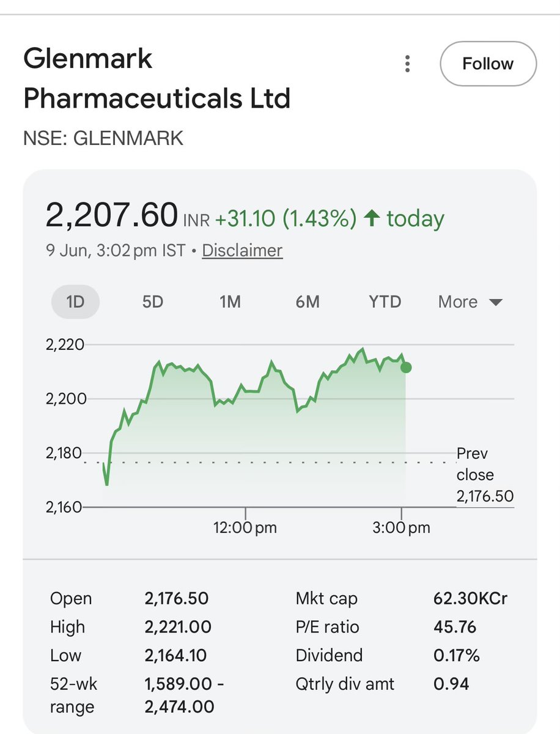Image resolution: width=560 pixels, height=734 pixels.
Task: Click the Glenmark Pharmaceuticals Ltd title
Action: click(x=157, y=78)
